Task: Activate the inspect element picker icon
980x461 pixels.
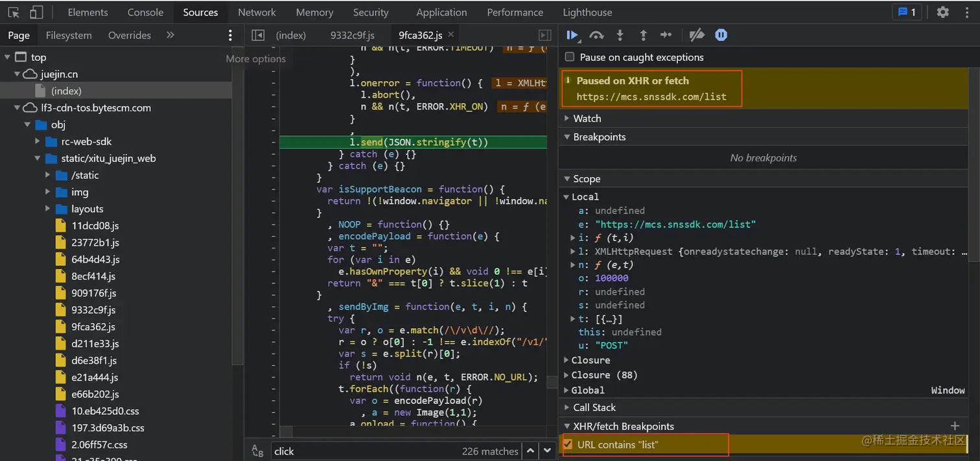Action: coord(14,12)
